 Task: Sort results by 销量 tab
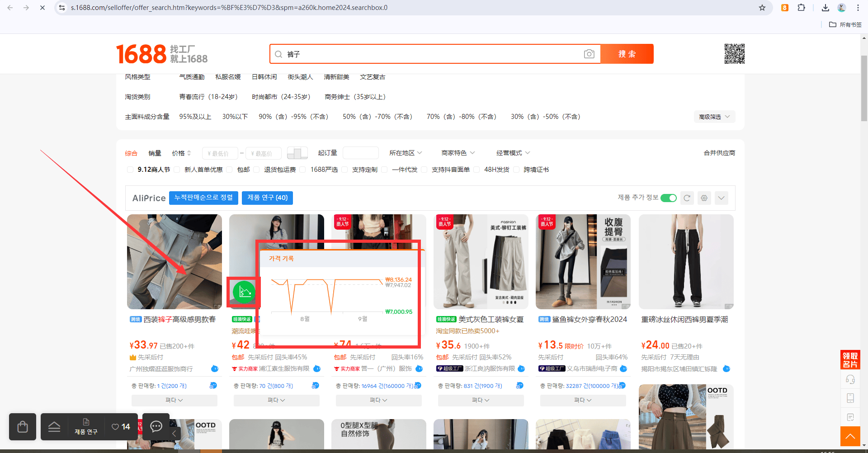tap(155, 153)
